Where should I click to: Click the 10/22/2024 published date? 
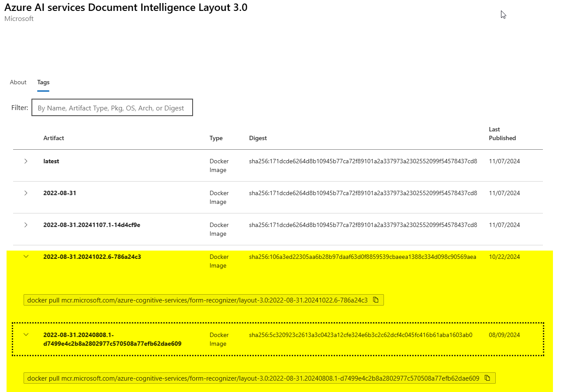click(x=504, y=257)
